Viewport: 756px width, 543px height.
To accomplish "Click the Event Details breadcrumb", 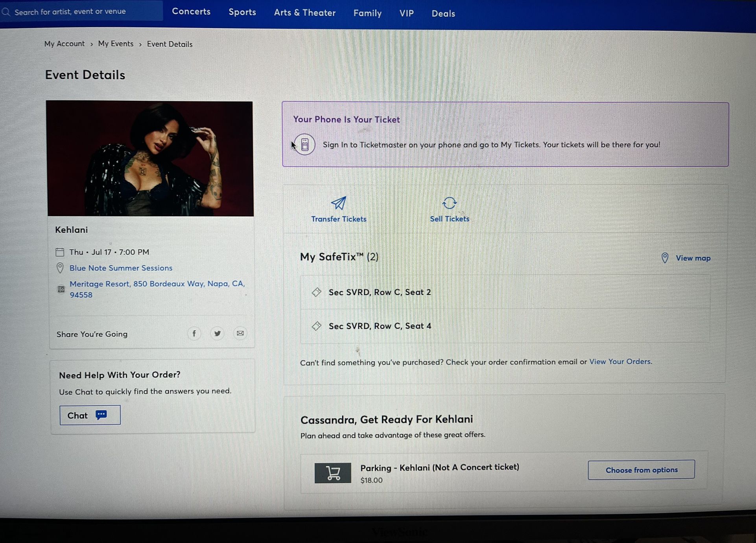I will click(170, 44).
